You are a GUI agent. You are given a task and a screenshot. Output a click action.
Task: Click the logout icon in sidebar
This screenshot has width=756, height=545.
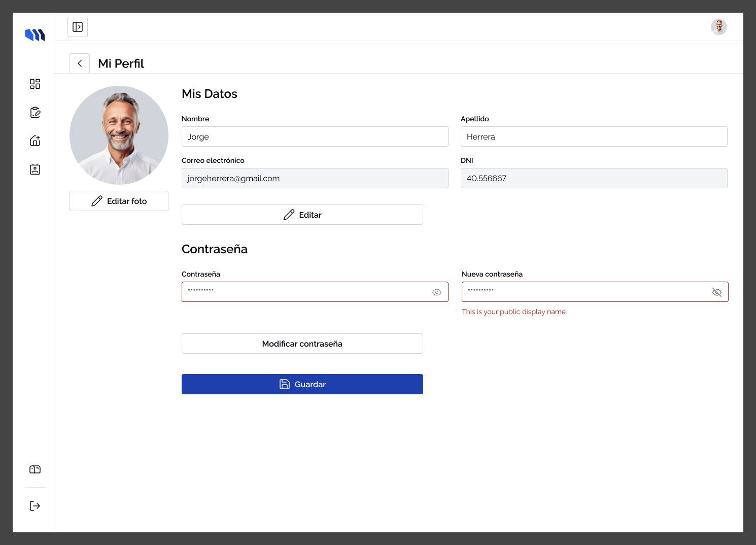pyautogui.click(x=35, y=506)
